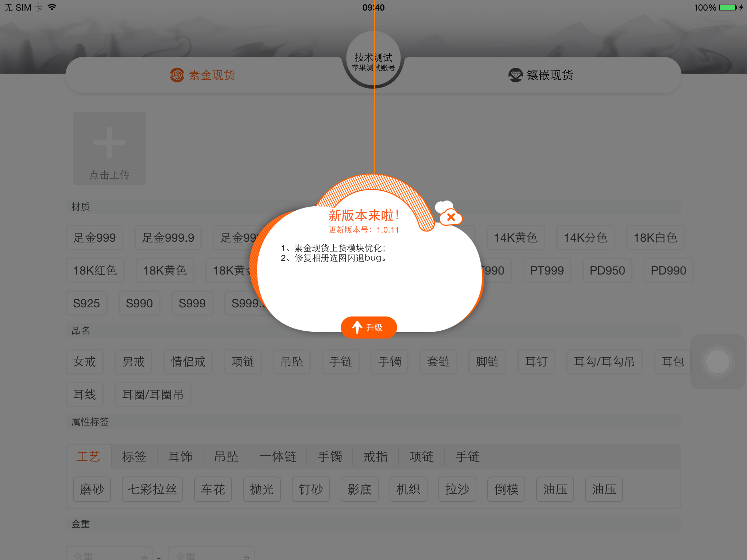Click the upward arrow icon on 升级 button
Viewport: 747px width, 560px height.
click(x=357, y=327)
